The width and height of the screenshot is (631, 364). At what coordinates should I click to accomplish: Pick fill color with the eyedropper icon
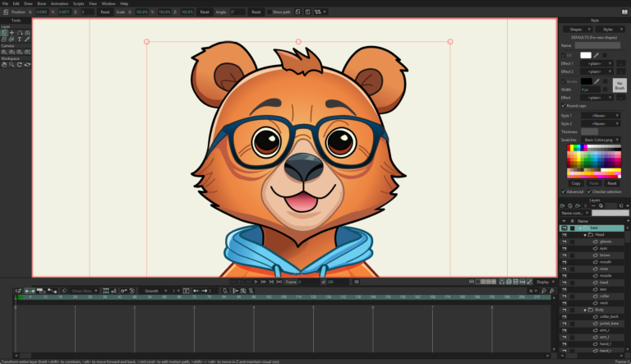tap(597, 55)
